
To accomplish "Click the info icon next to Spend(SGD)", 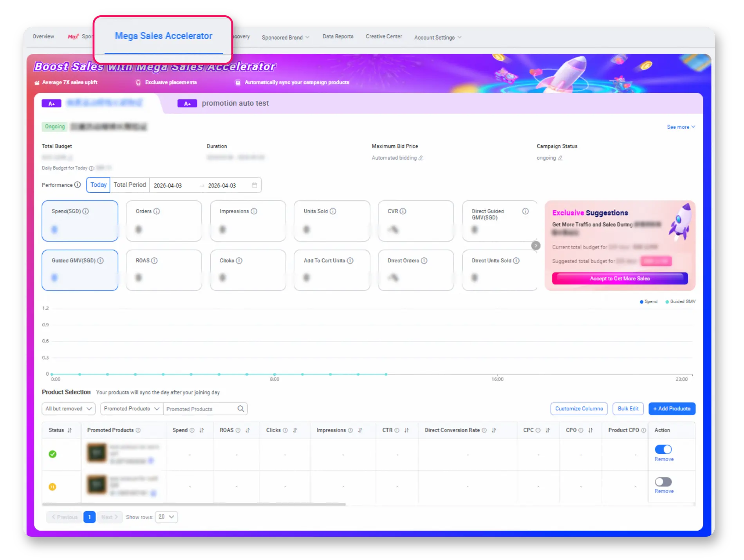I will point(86,211).
